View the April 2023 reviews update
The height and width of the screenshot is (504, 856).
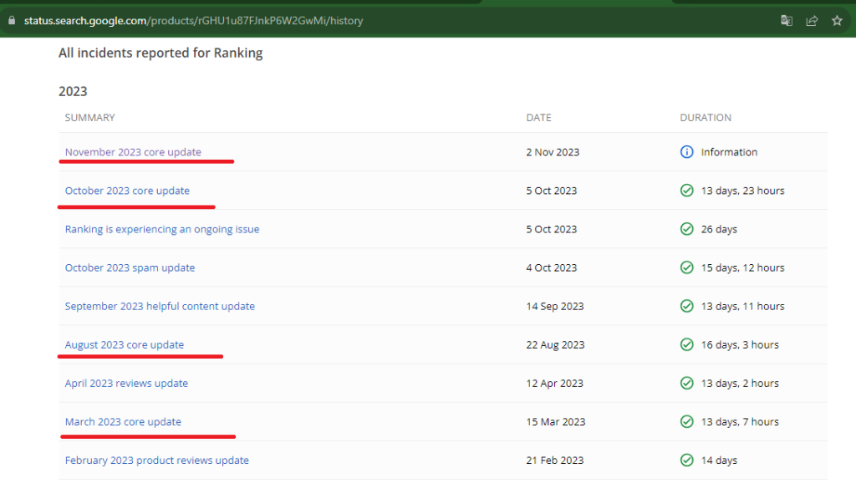coord(126,384)
